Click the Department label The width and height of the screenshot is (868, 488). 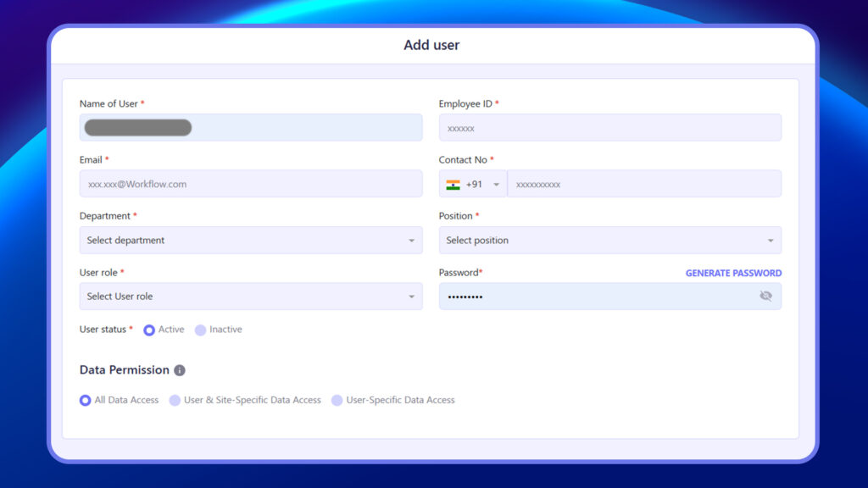[104, 216]
